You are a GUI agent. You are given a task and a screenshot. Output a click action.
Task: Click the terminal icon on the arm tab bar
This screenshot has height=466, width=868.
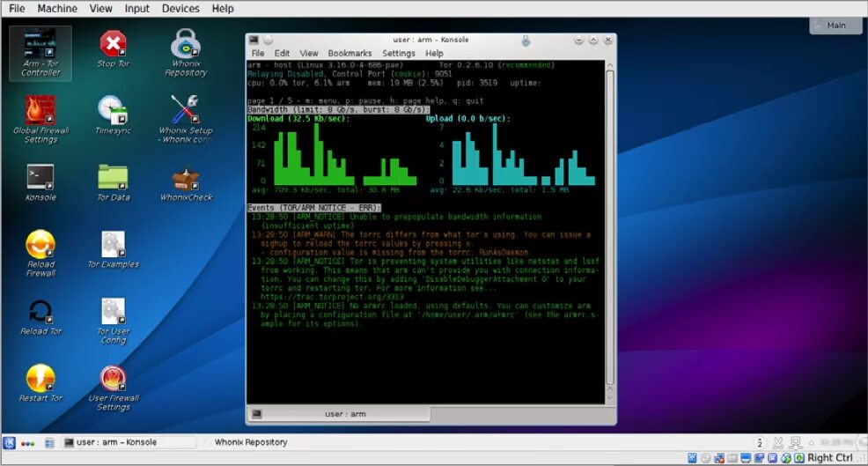(x=257, y=414)
